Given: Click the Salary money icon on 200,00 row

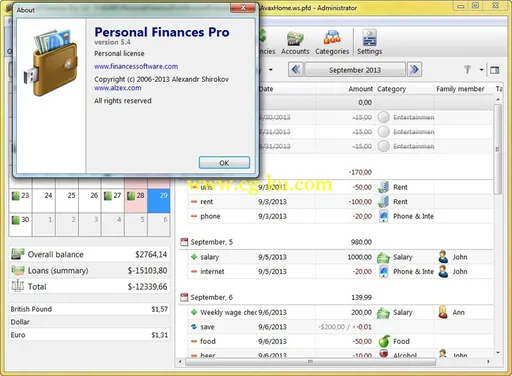Looking at the screenshot, I should (383, 313).
